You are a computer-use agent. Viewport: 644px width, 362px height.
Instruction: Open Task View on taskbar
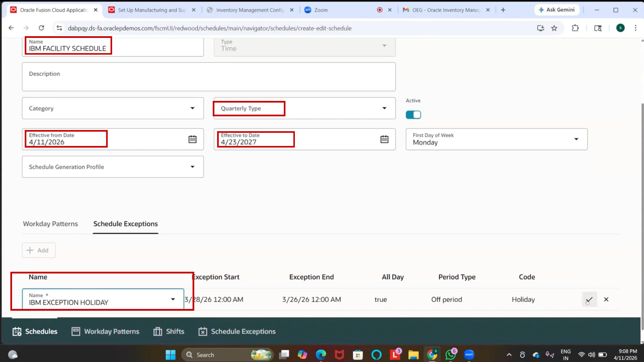coord(284,355)
